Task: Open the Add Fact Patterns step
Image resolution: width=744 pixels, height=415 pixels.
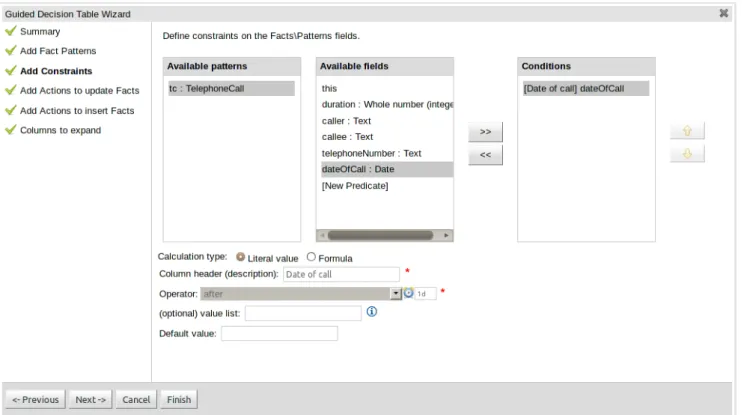Action: pyautogui.click(x=58, y=51)
